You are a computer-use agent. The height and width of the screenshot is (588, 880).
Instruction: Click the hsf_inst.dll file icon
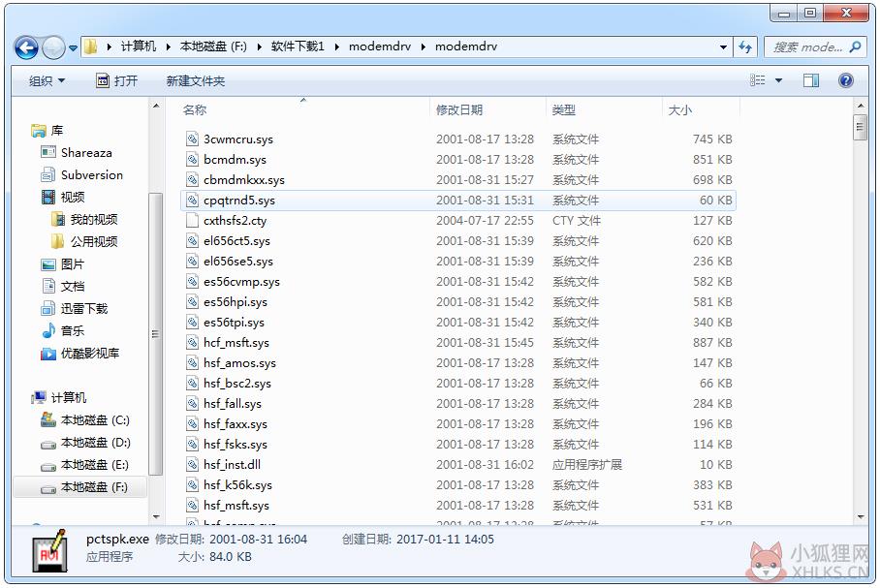click(x=192, y=465)
